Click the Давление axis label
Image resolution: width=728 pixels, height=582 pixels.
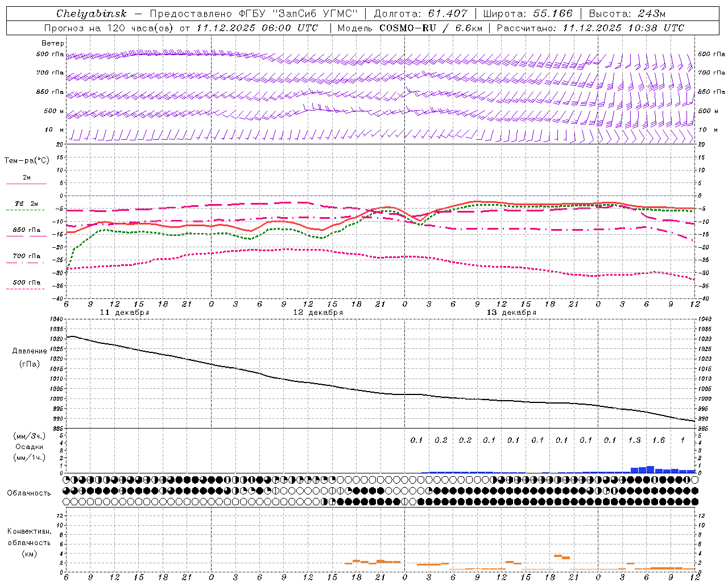click(x=30, y=351)
